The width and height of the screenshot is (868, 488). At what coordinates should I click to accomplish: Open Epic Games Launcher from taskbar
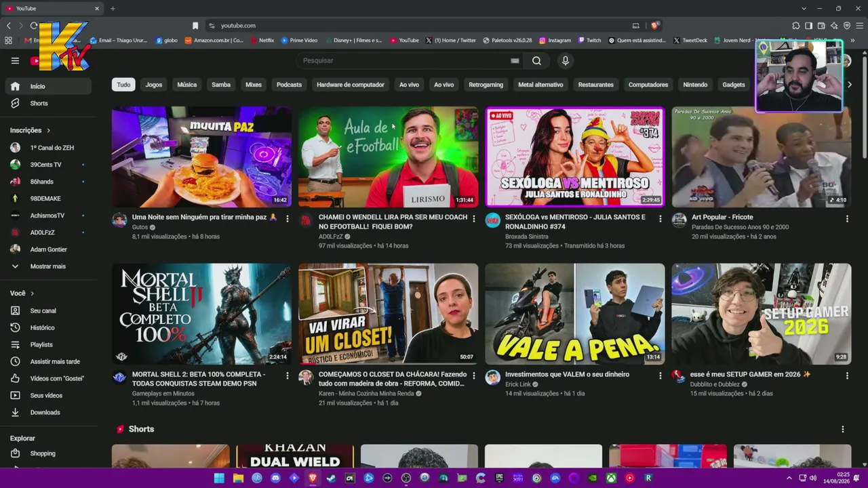coord(500,478)
